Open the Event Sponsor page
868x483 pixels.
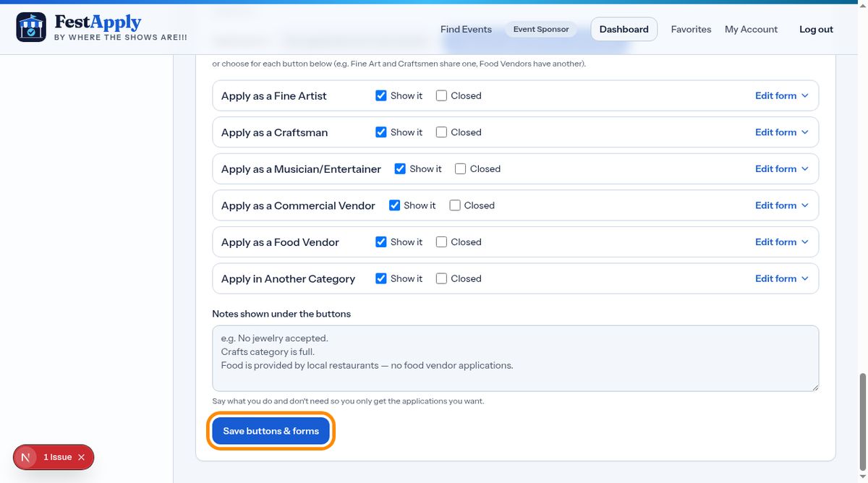point(541,29)
